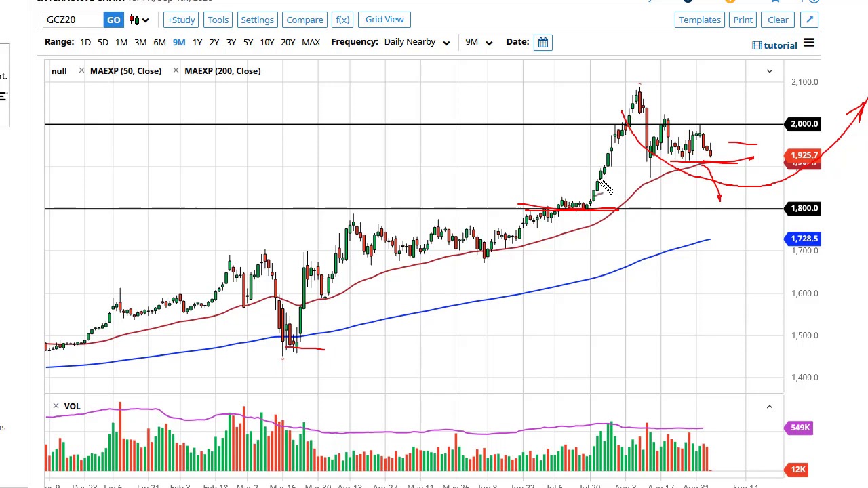Viewport: 868px width, 488px height.
Task: Remove the MAEXP (50, Close) indicator
Action: 81,70
